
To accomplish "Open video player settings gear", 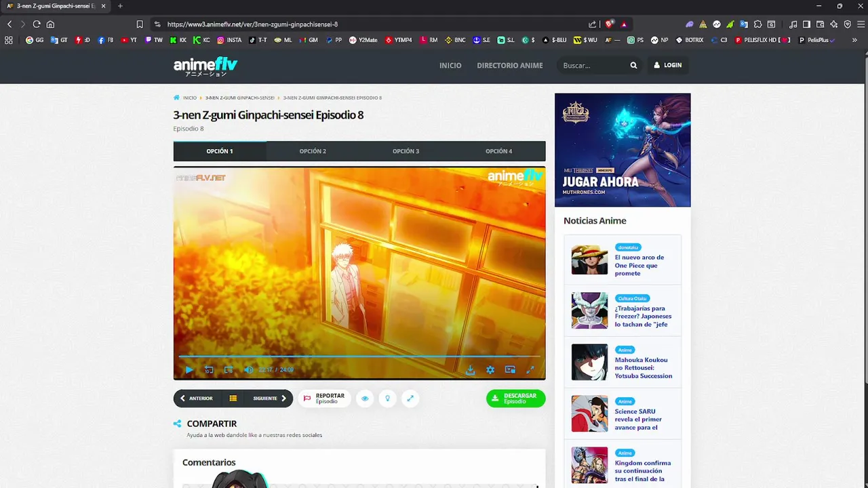I will pyautogui.click(x=490, y=370).
